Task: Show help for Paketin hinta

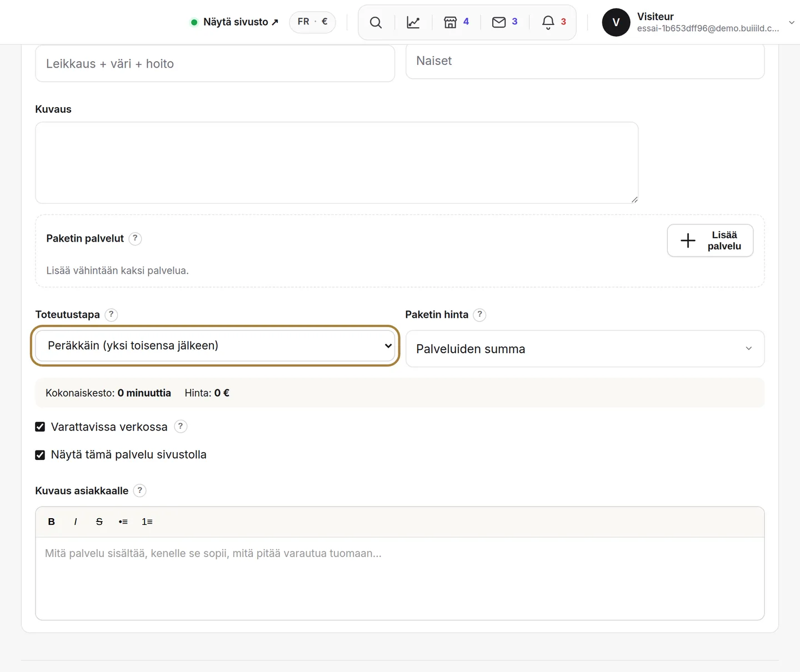Action: click(x=480, y=314)
